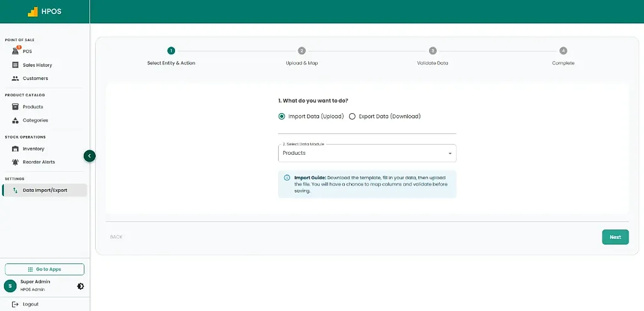Screen dimensions: 644x311
Task: Click the BACK button
Action: click(116, 237)
